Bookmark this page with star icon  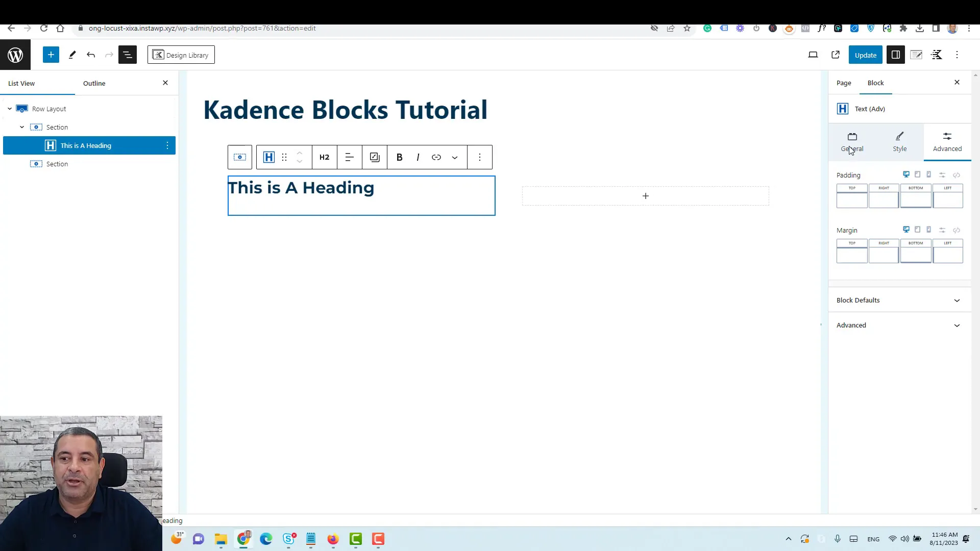(687, 28)
